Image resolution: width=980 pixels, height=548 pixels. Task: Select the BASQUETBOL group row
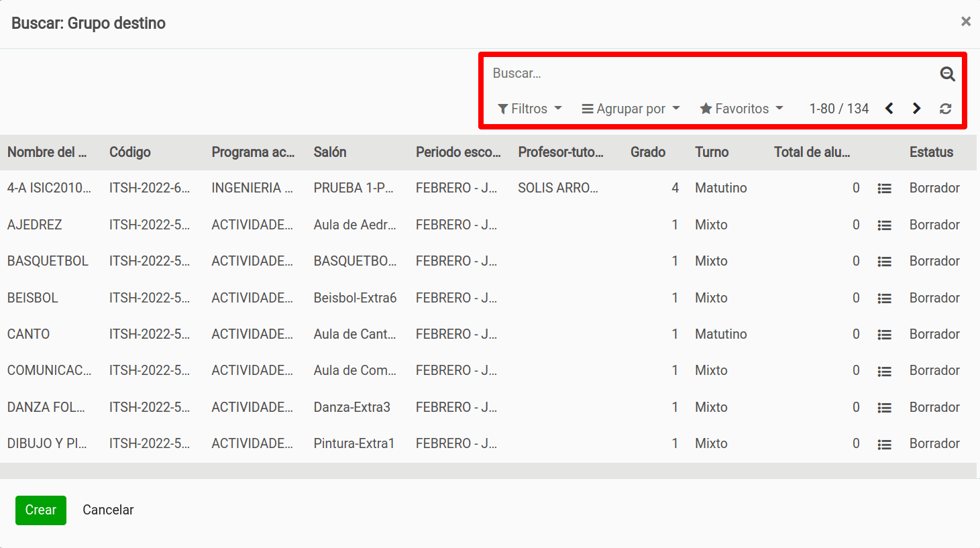click(x=48, y=261)
